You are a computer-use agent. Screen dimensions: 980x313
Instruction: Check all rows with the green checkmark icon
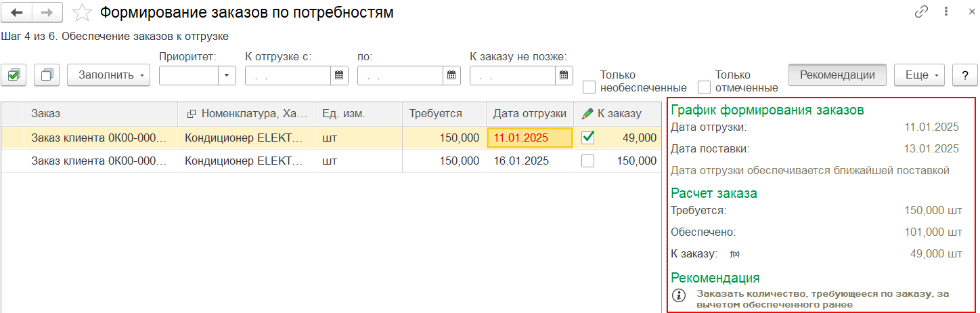click(x=14, y=75)
